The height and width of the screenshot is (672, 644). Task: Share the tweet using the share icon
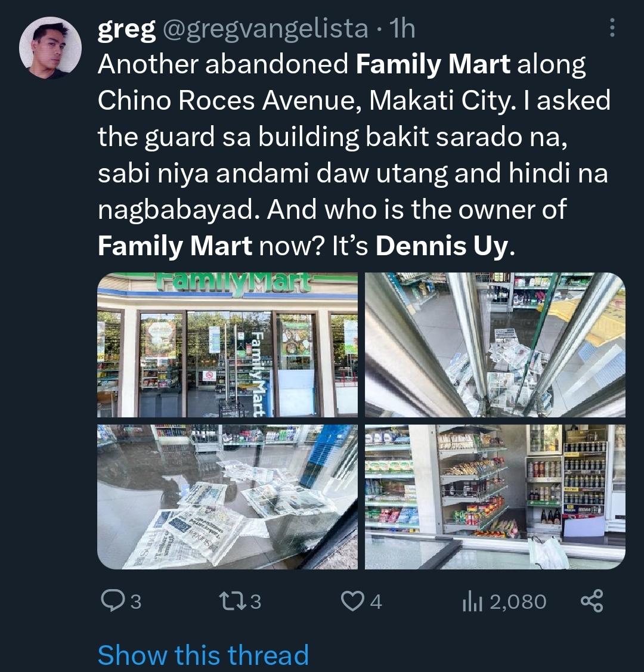pyautogui.click(x=592, y=600)
